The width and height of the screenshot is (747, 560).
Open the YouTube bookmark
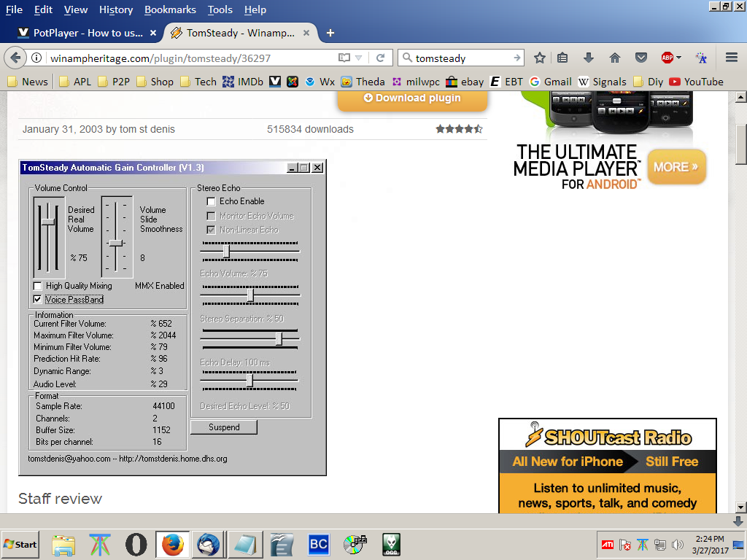pos(696,82)
